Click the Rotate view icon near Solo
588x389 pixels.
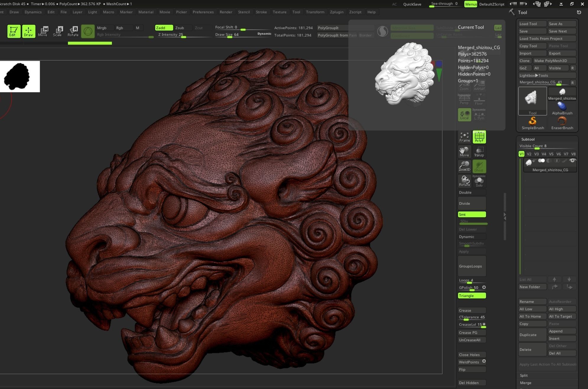click(x=464, y=181)
